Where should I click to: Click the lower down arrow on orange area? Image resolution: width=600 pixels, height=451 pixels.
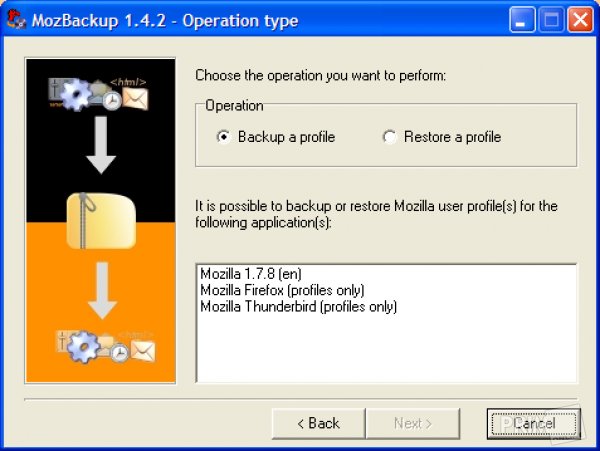102,291
